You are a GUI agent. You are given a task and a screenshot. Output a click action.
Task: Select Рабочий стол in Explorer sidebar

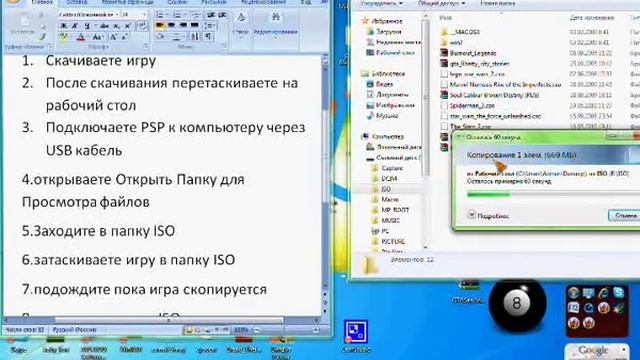(390, 53)
